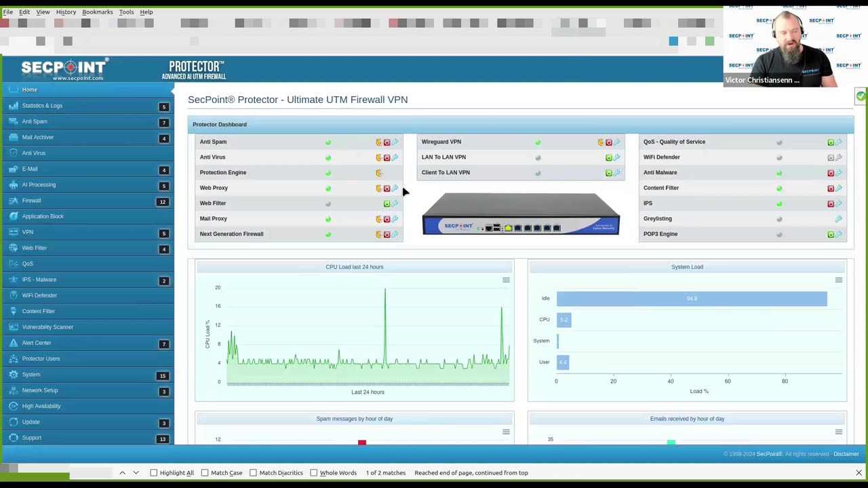Open the History menu
868x488 pixels.
point(66,12)
